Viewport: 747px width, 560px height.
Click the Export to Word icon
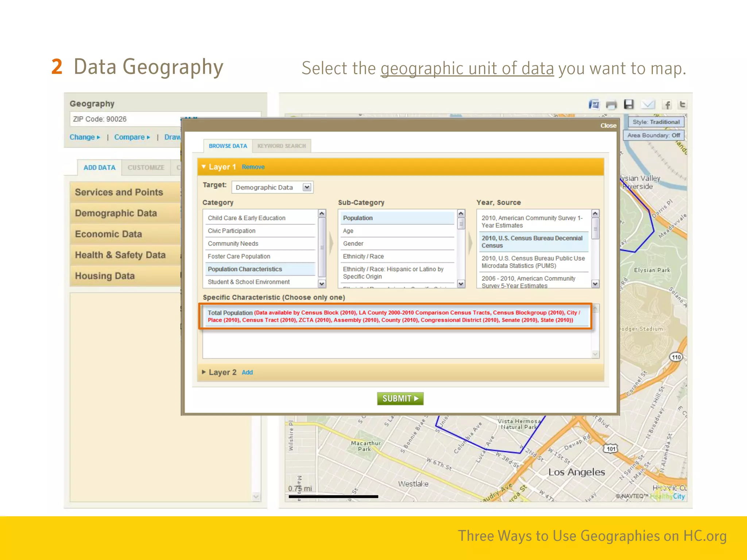(x=594, y=105)
